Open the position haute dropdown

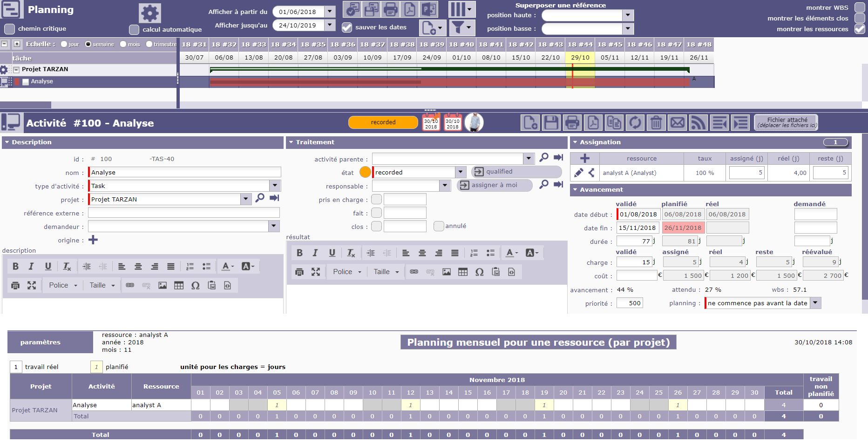(x=628, y=15)
